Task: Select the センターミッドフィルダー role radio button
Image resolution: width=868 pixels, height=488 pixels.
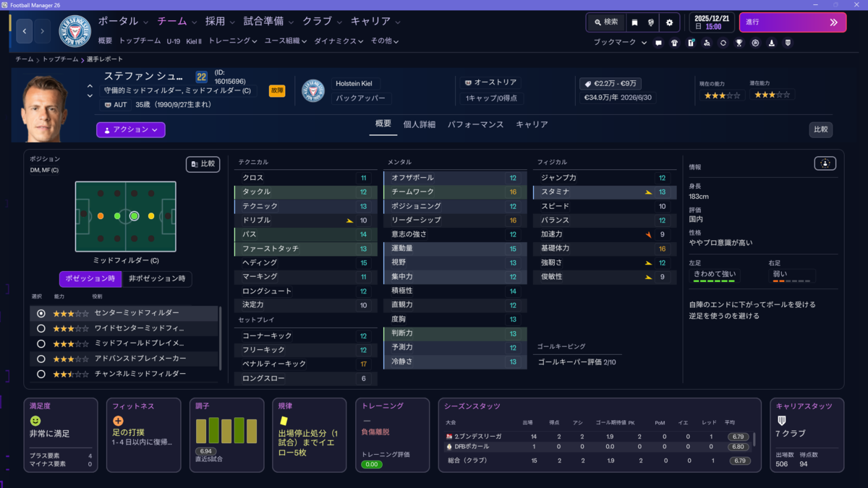Action: (x=41, y=313)
